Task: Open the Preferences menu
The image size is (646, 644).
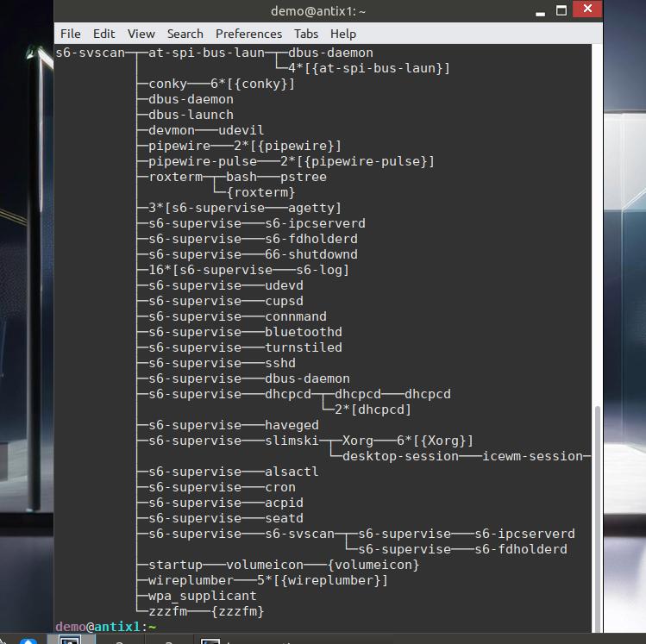Action: coord(248,34)
